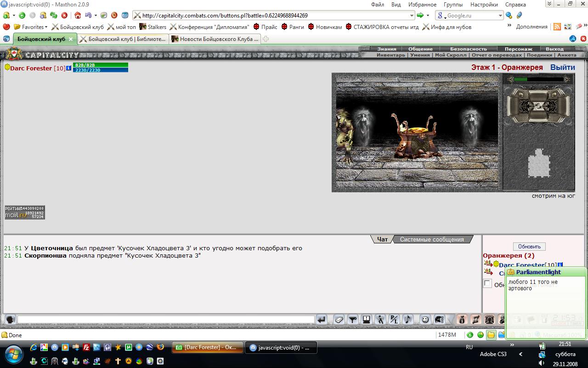Launch Firefox from the quick launch bar
The height and width of the screenshot is (368, 588).
tap(160, 347)
